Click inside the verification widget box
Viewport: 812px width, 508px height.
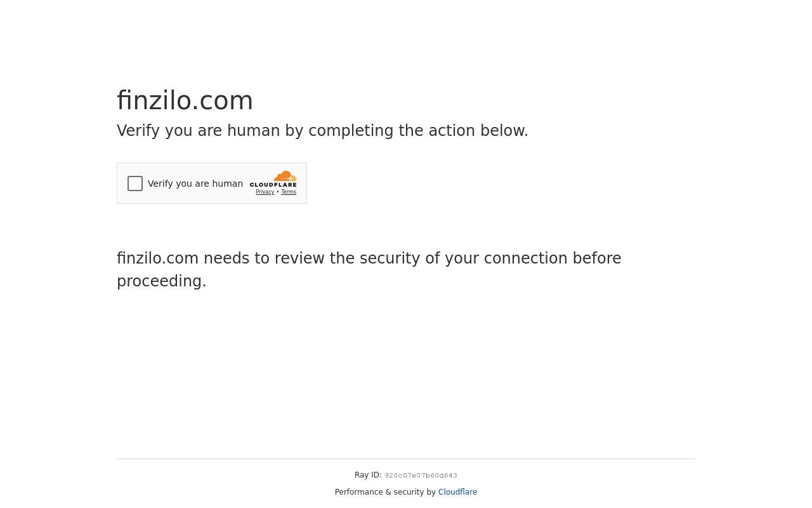point(211,183)
